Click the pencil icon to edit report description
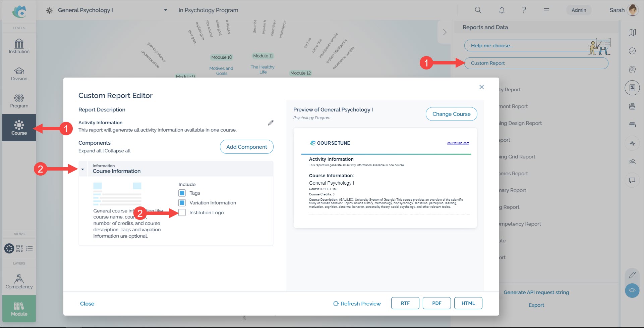 coord(271,123)
